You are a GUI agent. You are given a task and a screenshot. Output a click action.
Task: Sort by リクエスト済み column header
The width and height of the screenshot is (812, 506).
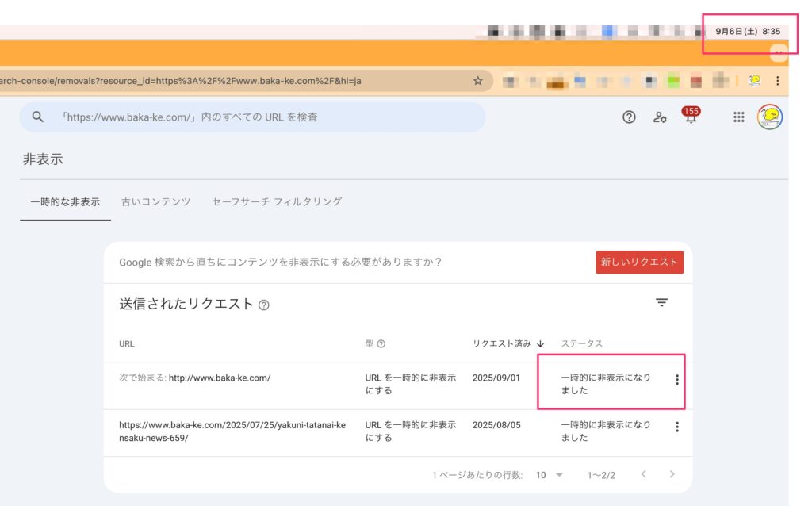(x=507, y=343)
